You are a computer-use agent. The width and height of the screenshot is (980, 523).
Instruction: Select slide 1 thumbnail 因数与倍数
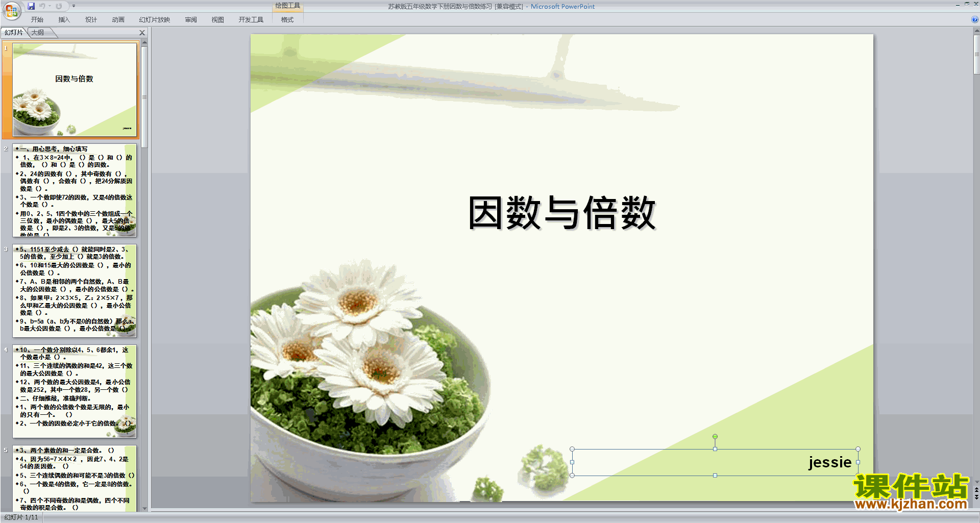pyautogui.click(x=75, y=89)
